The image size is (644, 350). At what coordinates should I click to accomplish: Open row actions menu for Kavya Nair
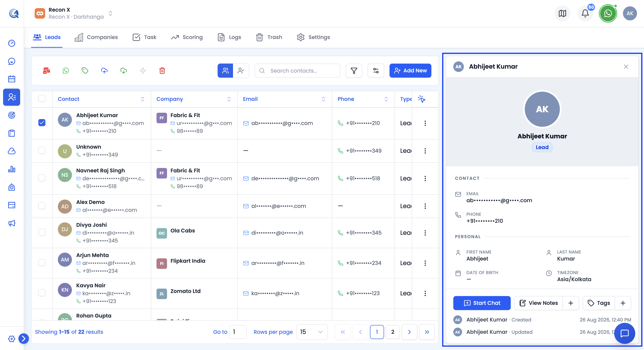(x=425, y=293)
